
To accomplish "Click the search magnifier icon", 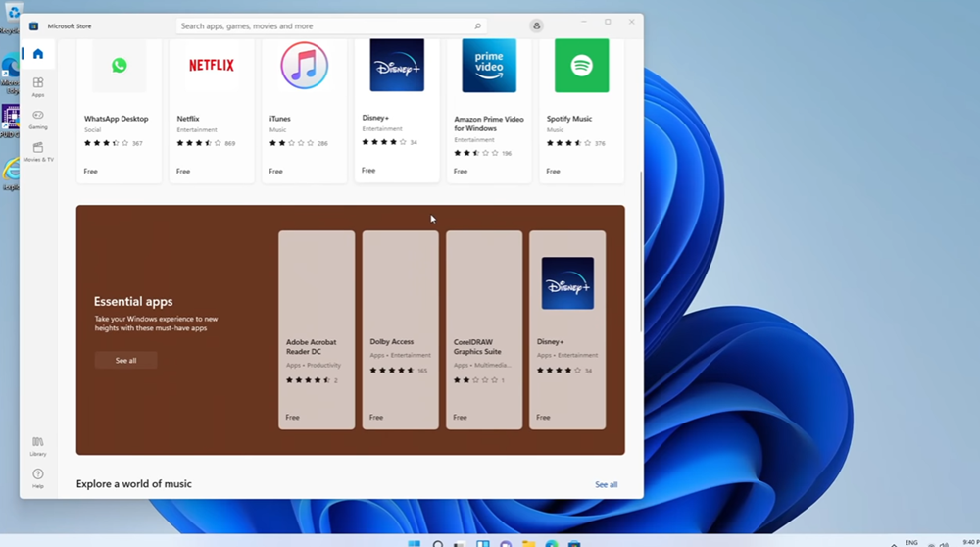I will (x=477, y=26).
